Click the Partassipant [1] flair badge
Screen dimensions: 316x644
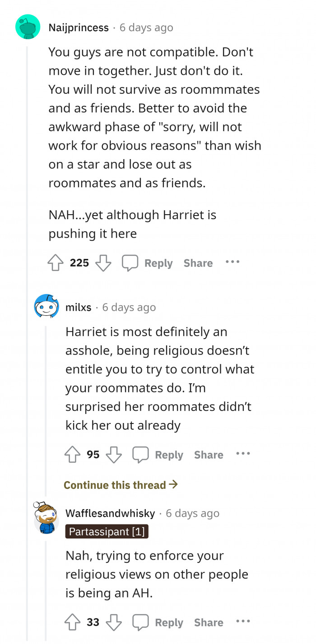[107, 532]
